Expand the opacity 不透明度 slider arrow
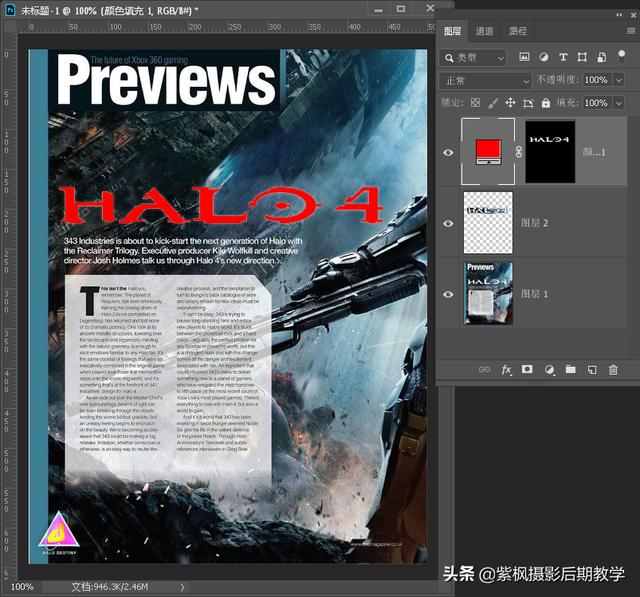The height and width of the screenshot is (597, 640). [x=617, y=80]
